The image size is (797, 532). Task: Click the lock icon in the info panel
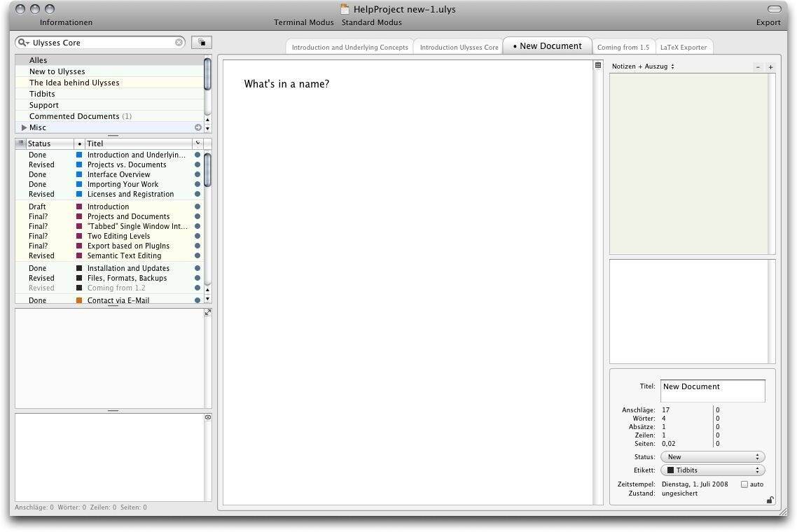[x=770, y=500]
